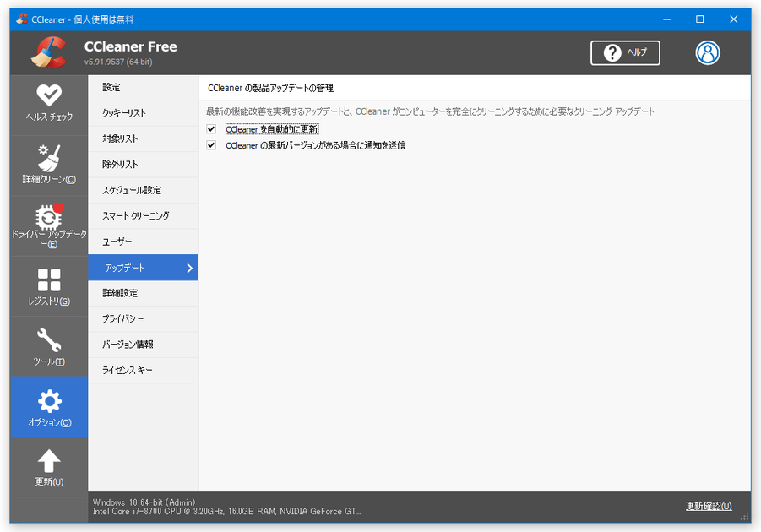The height and width of the screenshot is (532, 761).
Task: Open the 対象リスト page
Action: (x=144, y=138)
